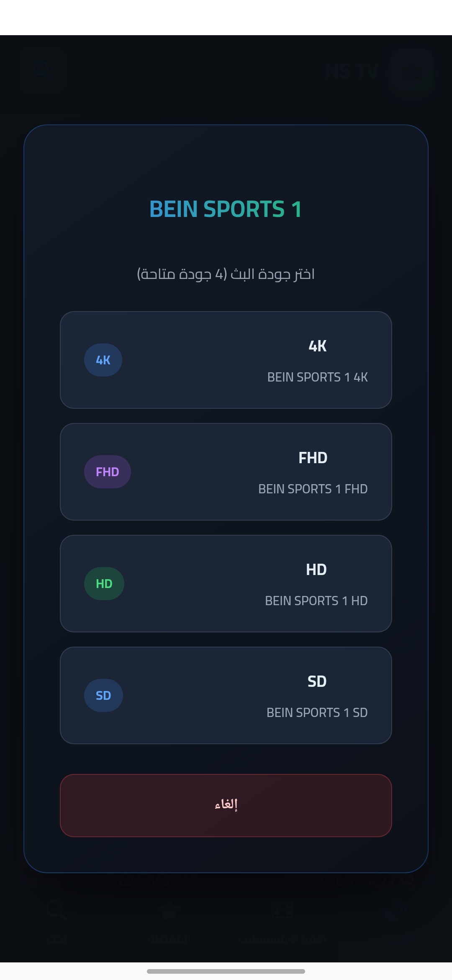The image size is (452, 980).
Task: Select the BEIN SPORTS 1 SD stream
Action: point(226,695)
